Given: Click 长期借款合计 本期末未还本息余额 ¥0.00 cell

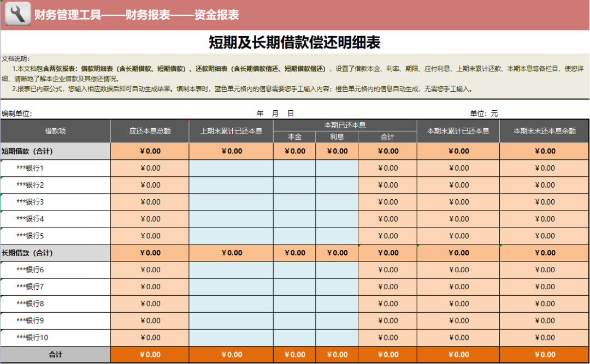Looking at the screenshot, I should (x=545, y=253).
